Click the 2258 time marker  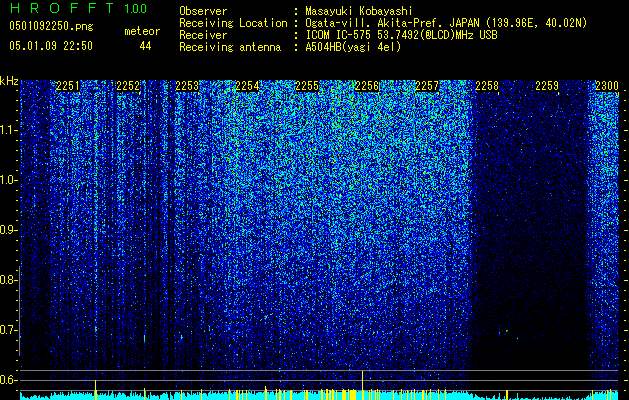pyautogui.click(x=487, y=86)
